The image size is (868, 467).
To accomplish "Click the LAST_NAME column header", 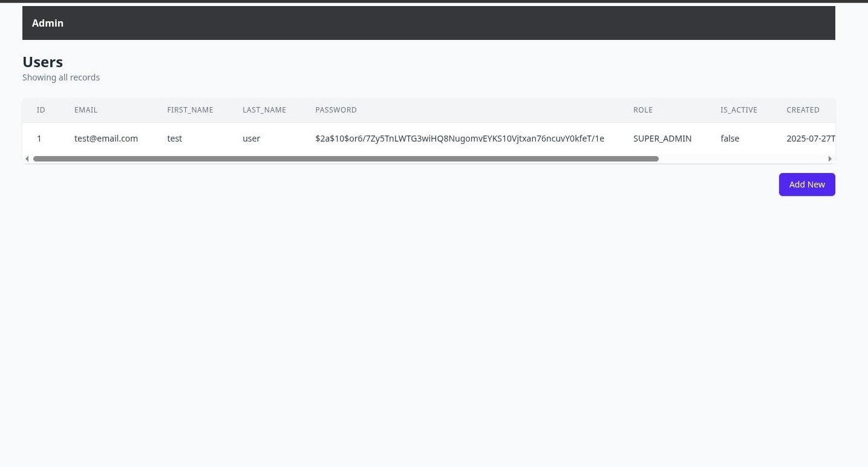I will (x=264, y=110).
